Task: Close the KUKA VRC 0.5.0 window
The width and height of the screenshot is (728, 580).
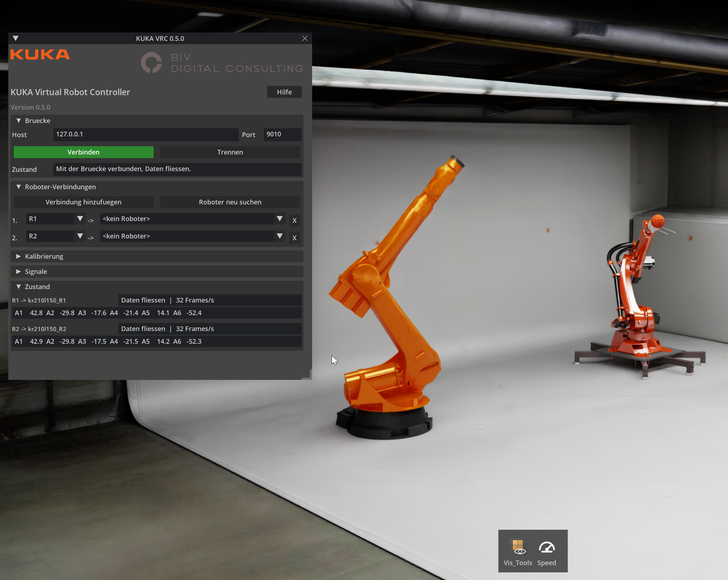Action: pyautogui.click(x=305, y=38)
